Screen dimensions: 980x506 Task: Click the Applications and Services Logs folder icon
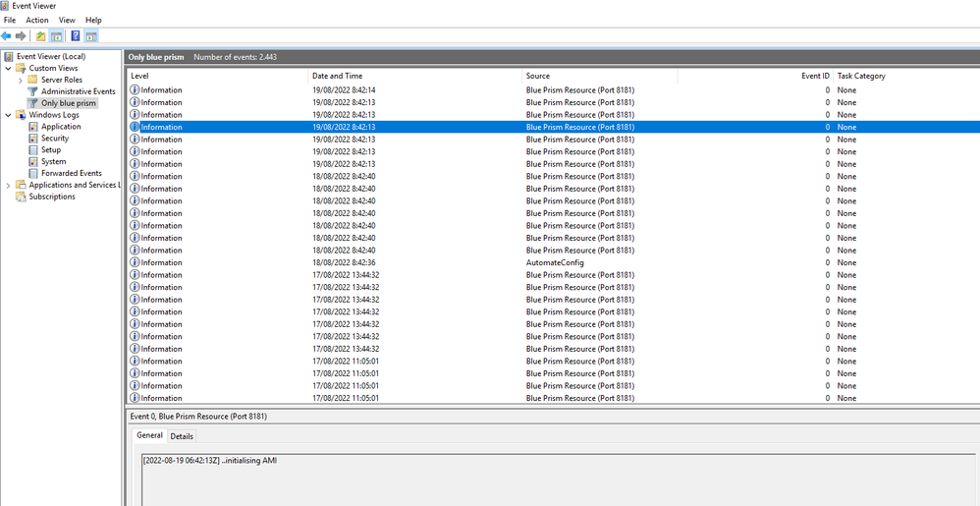(21, 185)
